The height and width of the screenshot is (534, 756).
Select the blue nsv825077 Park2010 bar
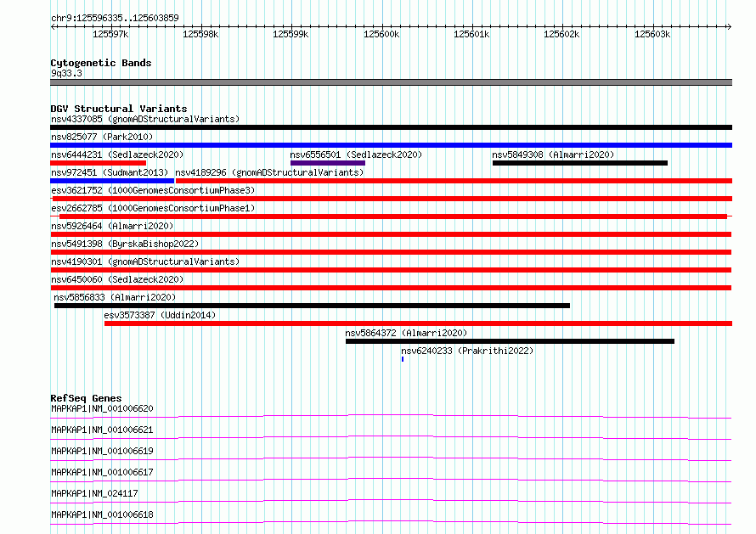391,145
